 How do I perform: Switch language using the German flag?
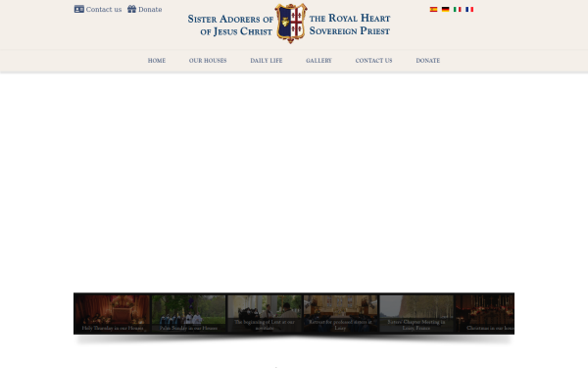click(446, 10)
